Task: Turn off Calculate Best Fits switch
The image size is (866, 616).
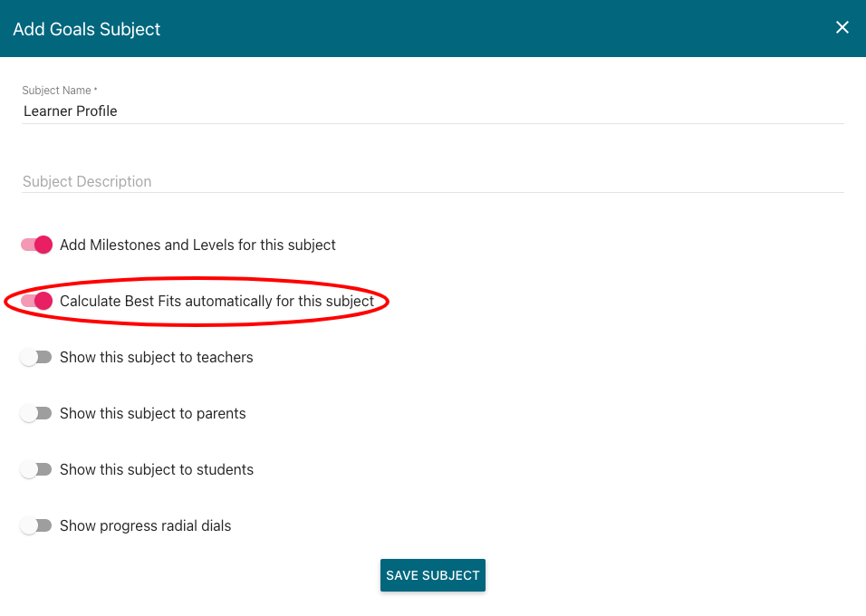Action: click(x=36, y=301)
